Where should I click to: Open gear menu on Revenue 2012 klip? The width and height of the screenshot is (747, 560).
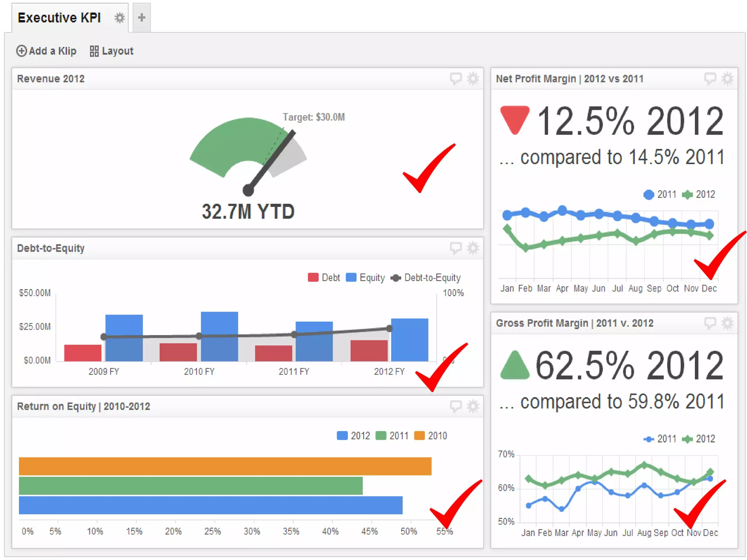pyautogui.click(x=473, y=78)
